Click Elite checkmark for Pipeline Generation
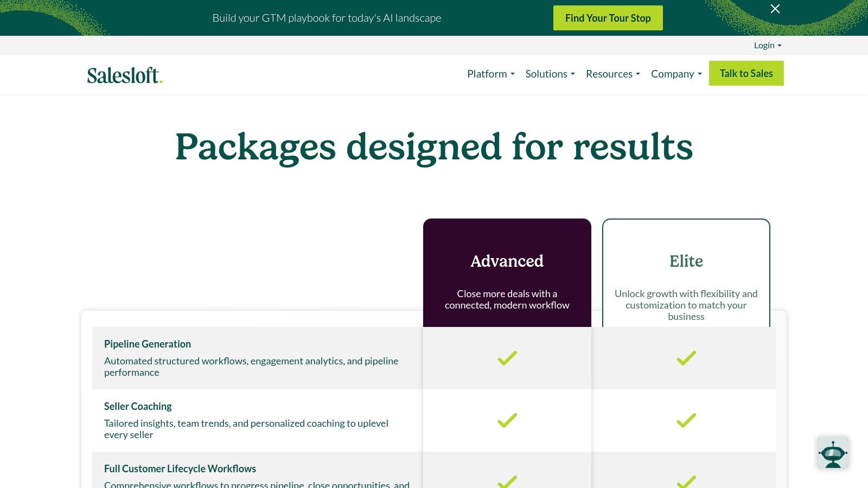Image resolution: width=868 pixels, height=488 pixels. pyautogui.click(x=686, y=358)
